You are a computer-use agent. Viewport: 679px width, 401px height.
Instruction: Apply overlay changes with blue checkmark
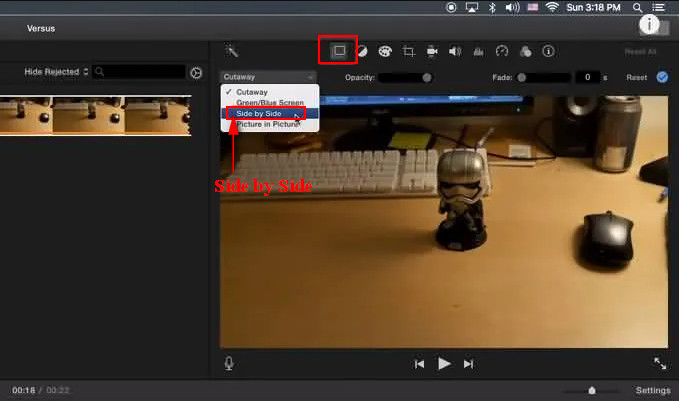coord(662,77)
